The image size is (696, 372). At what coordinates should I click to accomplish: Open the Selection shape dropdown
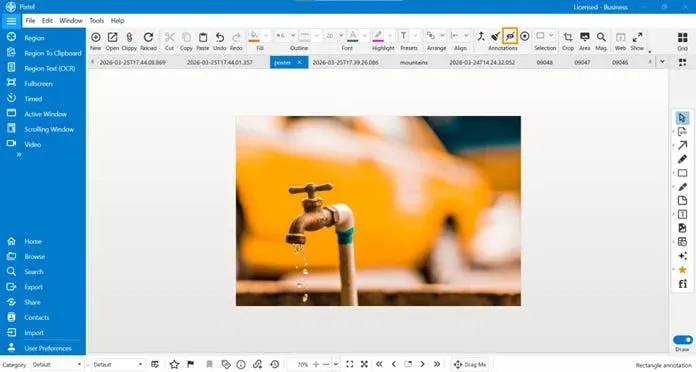point(551,36)
